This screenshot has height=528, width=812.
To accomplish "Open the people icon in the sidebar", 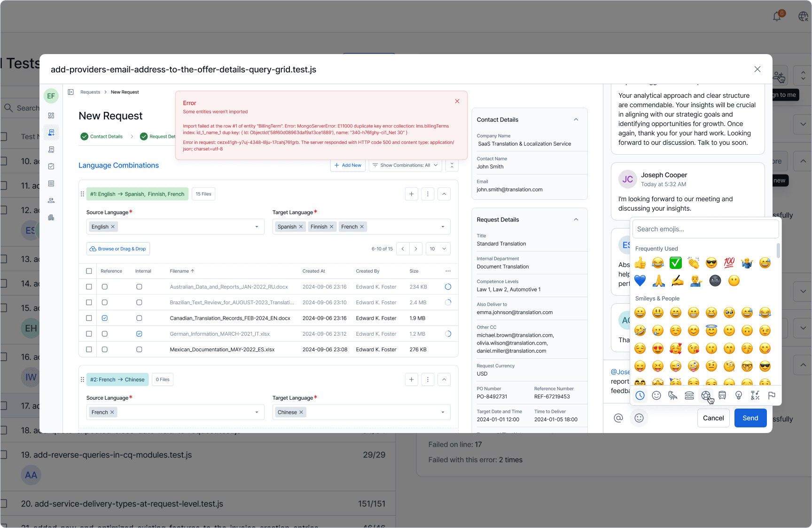I will [x=51, y=201].
